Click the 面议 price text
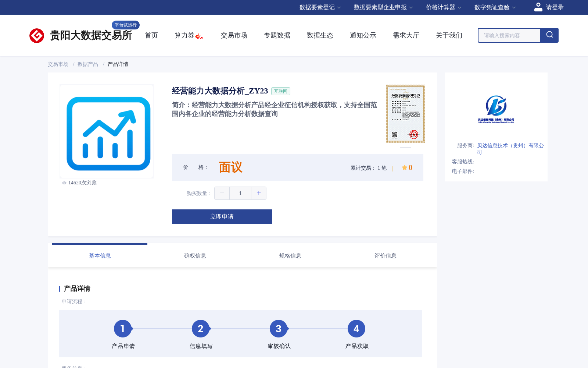The height and width of the screenshot is (368, 588). click(231, 167)
